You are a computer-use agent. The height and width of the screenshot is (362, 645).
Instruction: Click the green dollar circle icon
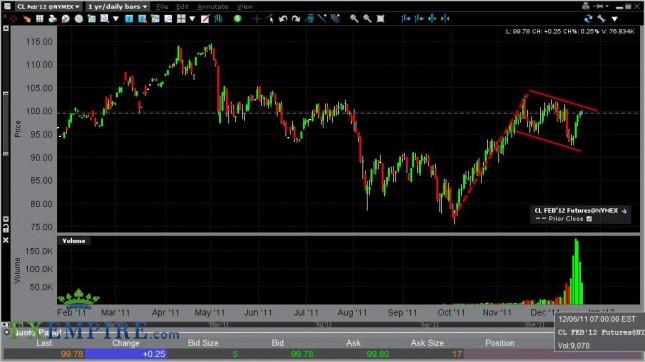point(237,19)
